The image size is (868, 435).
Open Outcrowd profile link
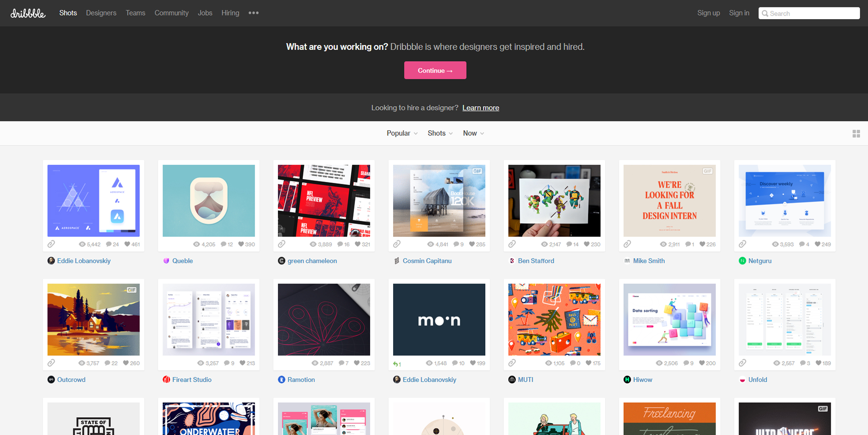[71, 379]
